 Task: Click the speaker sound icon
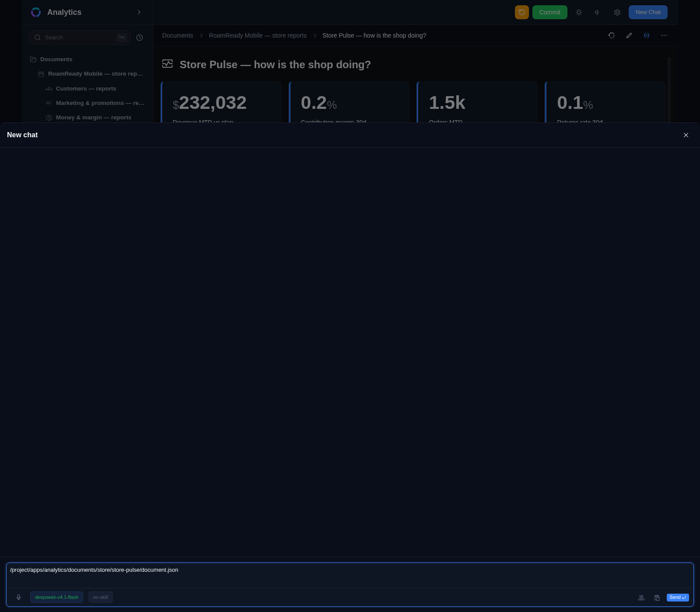click(x=598, y=12)
